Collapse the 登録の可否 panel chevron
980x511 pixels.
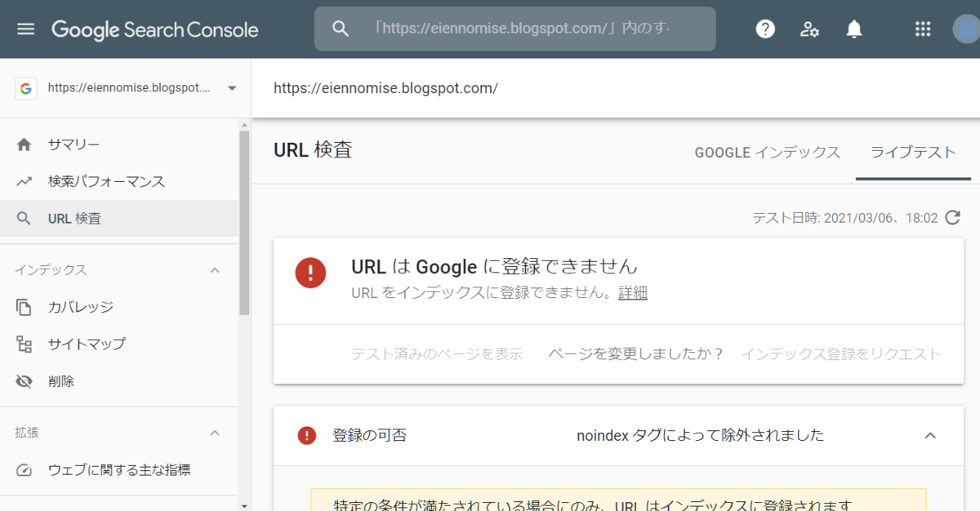click(x=930, y=435)
